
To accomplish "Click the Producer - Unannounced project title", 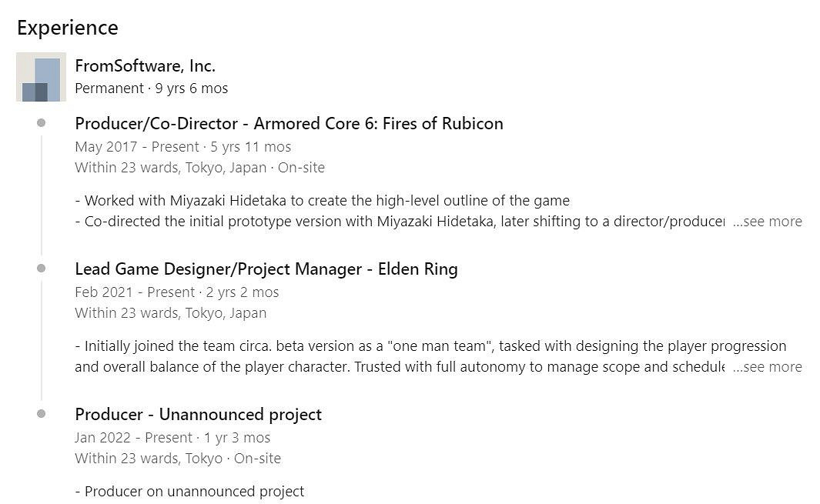I will coord(198,415).
